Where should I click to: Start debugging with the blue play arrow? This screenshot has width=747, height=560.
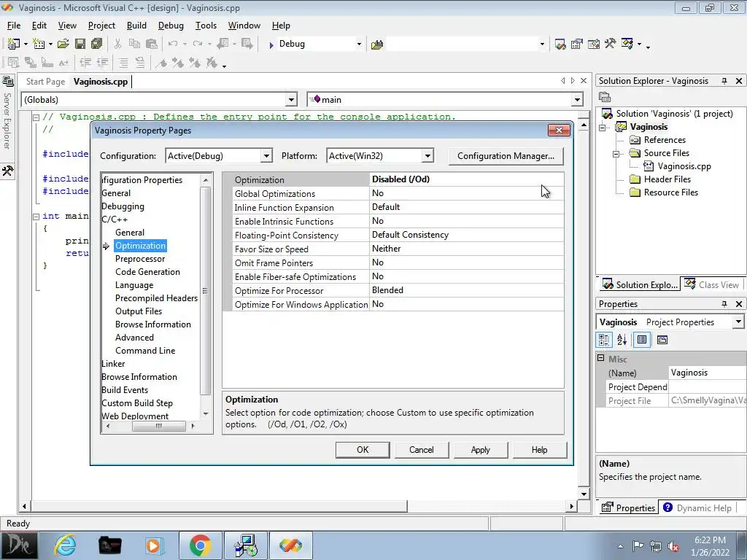(271, 44)
